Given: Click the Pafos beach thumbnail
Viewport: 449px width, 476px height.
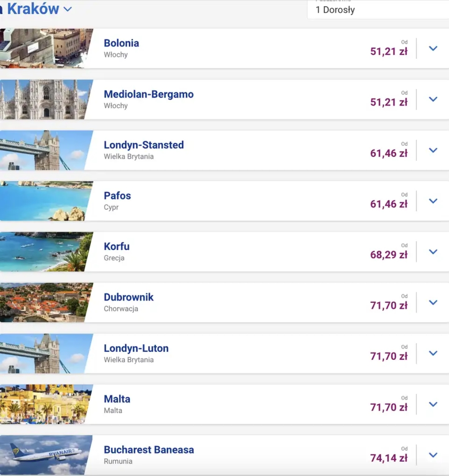Looking at the screenshot, I should tap(44, 201).
